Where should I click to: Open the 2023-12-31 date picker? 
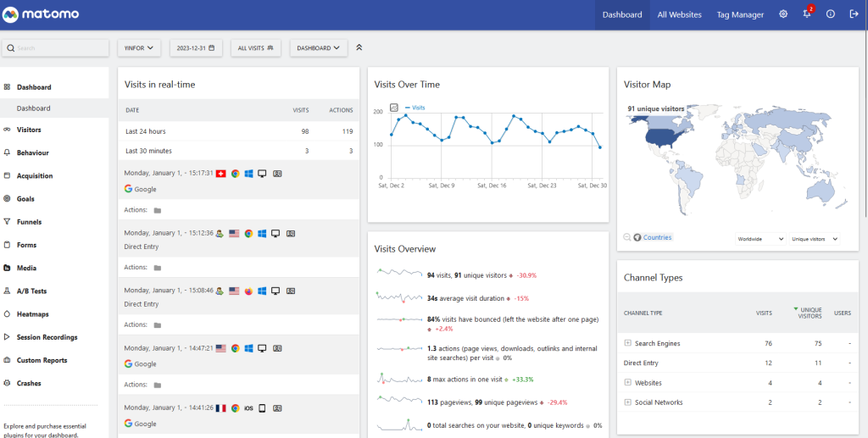(195, 48)
